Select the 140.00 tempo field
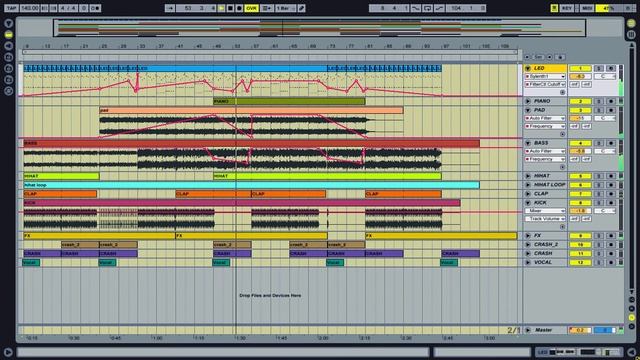640x360 pixels. (29, 8)
